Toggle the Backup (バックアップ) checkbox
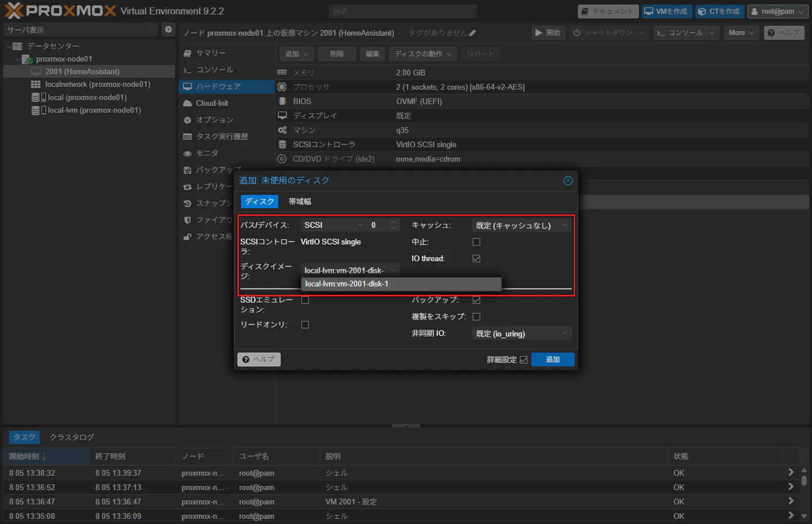 click(x=476, y=300)
